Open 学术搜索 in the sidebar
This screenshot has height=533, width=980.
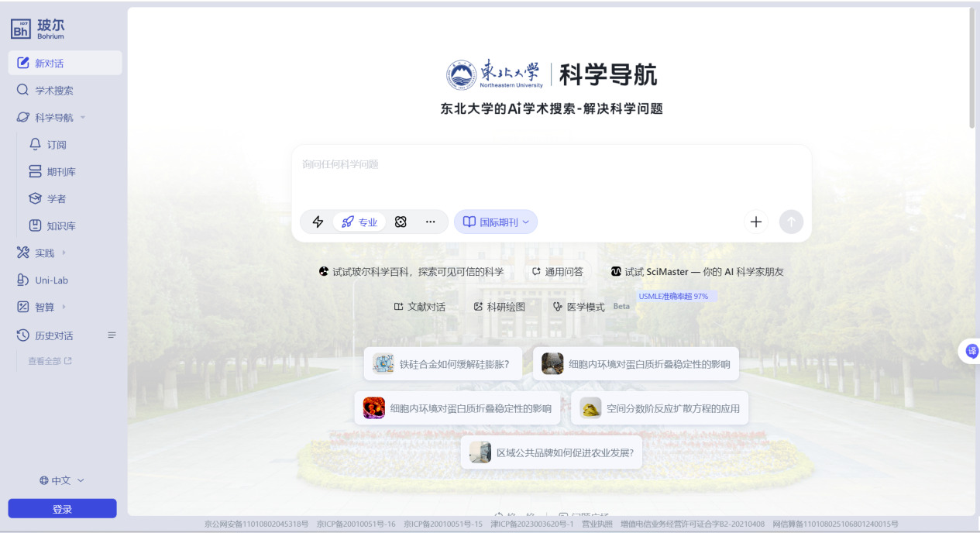click(53, 91)
